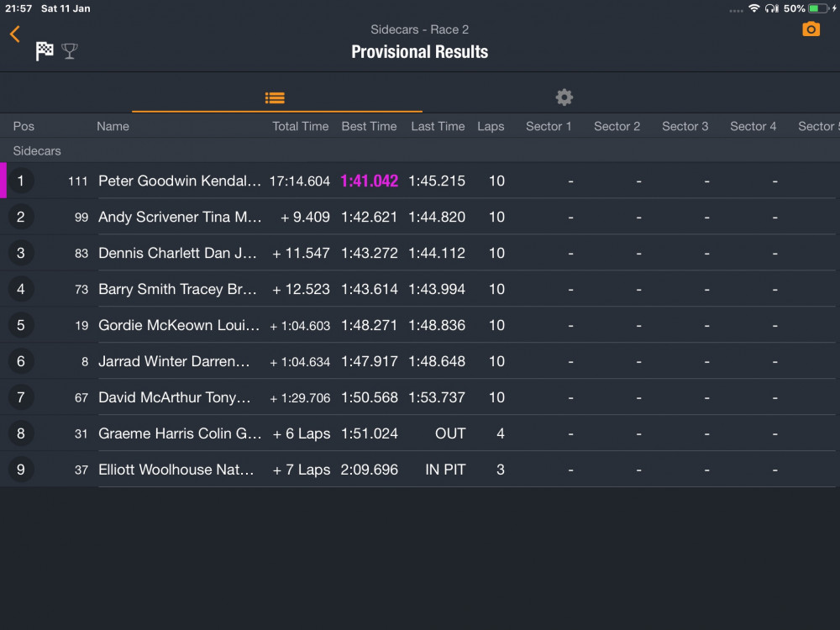Select the checkered flag results icon
The height and width of the screenshot is (630, 840).
(45, 51)
